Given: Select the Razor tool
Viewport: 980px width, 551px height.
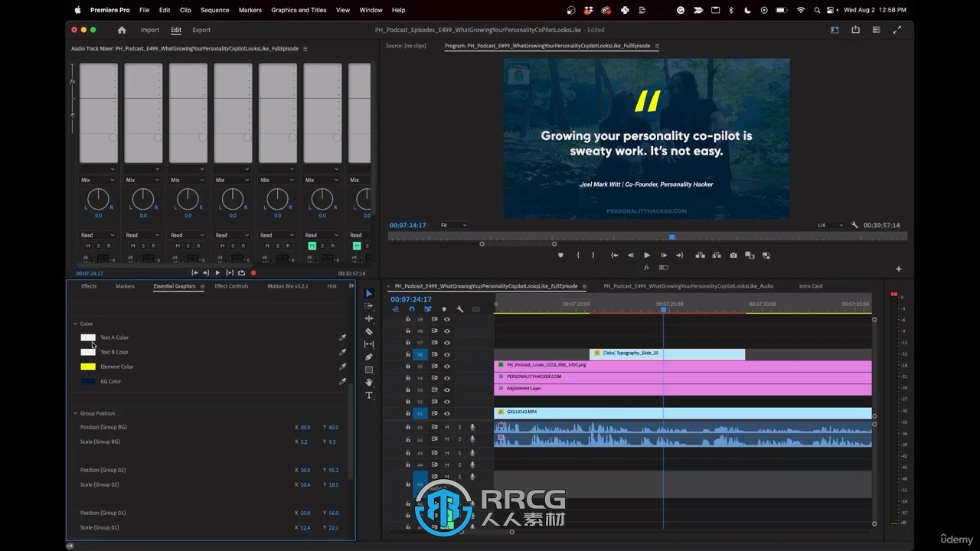Looking at the screenshot, I should [x=368, y=331].
